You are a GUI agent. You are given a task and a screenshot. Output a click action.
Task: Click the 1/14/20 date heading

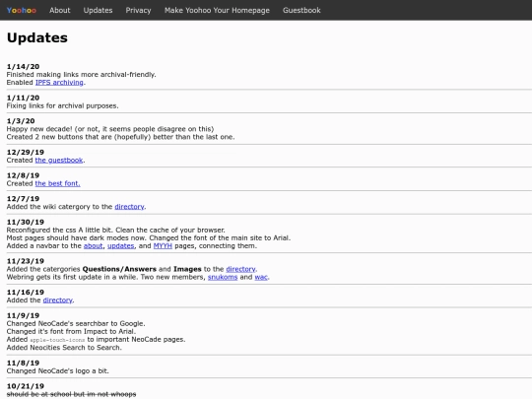pos(23,67)
